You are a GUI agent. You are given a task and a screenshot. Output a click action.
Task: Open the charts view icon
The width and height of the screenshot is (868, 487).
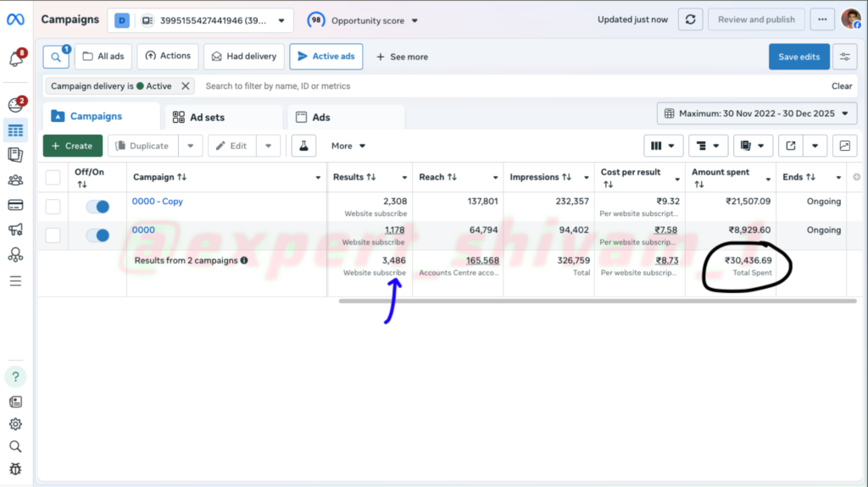(844, 146)
